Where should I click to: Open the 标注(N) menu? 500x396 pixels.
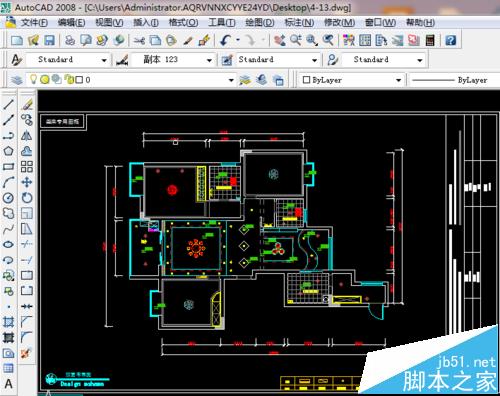click(x=299, y=23)
